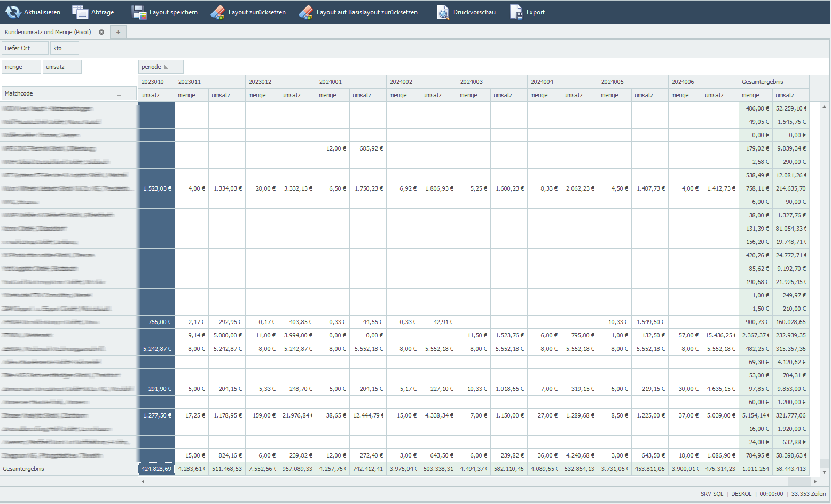Select the 2024005 period header
Image resolution: width=831 pixels, height=504 pixels.
point(633,82)
